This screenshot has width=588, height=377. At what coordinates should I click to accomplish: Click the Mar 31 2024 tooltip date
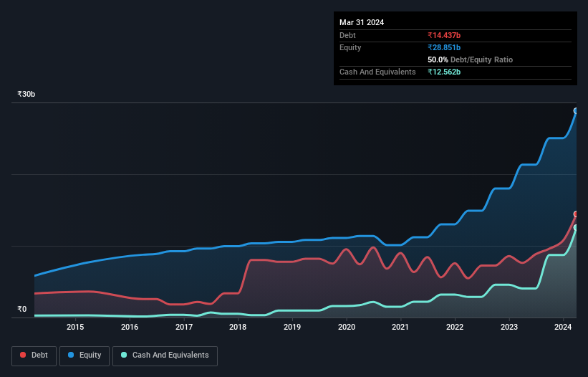pos(362,22)
